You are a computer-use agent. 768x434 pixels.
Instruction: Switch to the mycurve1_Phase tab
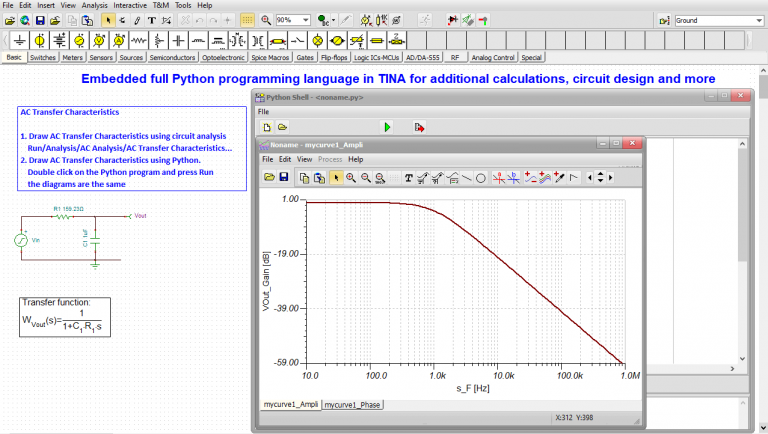coord(351,404)
